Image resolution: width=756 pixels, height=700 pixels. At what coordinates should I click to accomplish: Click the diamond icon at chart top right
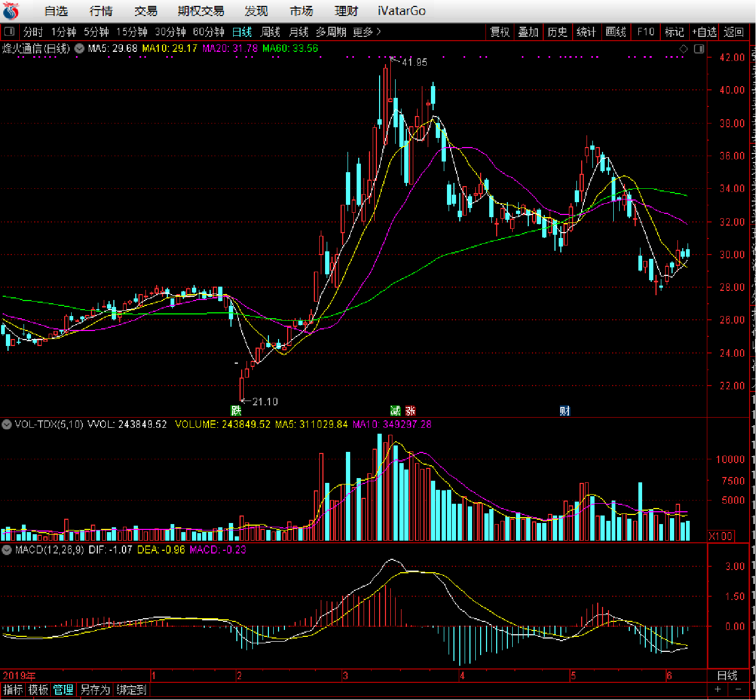(x=683, y=49)
